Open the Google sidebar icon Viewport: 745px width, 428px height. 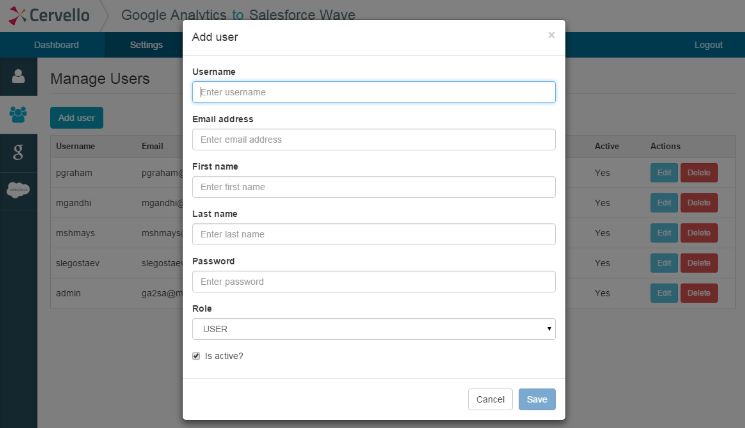point(18,152)
